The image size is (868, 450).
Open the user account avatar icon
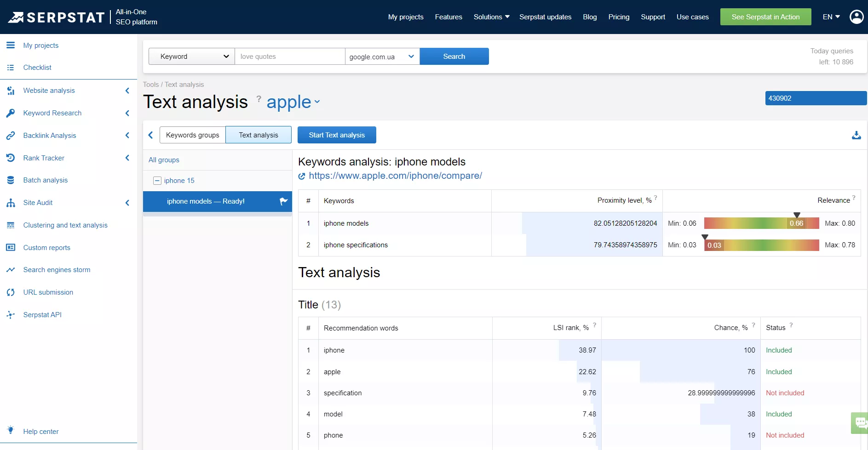pos(857,17)
